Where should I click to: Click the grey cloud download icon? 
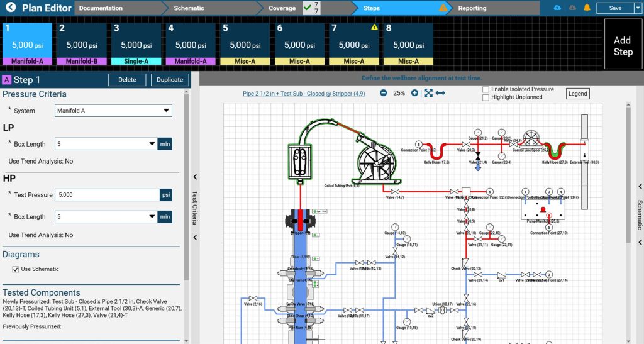(x=572, y=8)
